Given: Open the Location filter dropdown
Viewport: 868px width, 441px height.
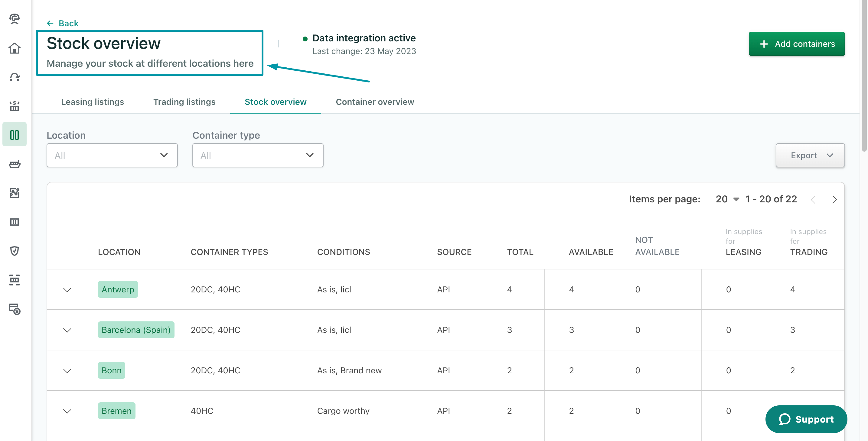Looking at the screenshot, I should click(112, 155).
